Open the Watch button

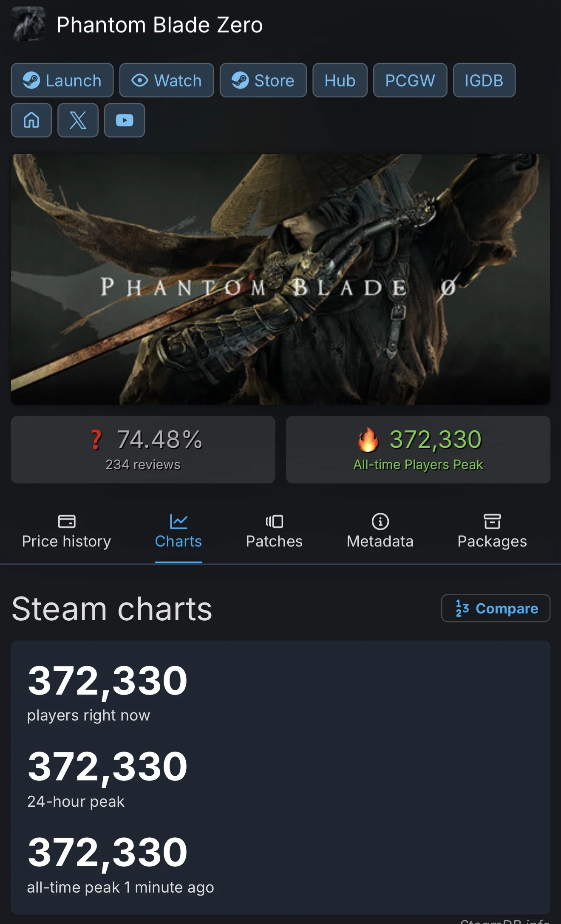tap(167, 80)
